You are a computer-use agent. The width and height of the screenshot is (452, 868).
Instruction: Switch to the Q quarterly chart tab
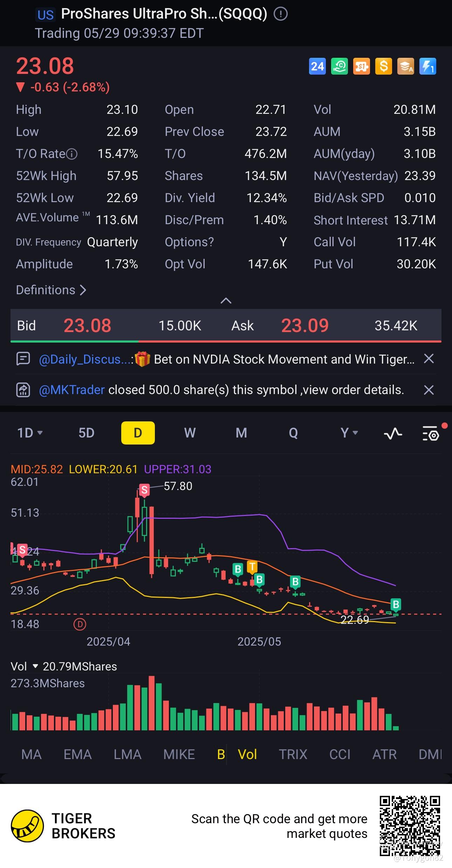(293, 433)
